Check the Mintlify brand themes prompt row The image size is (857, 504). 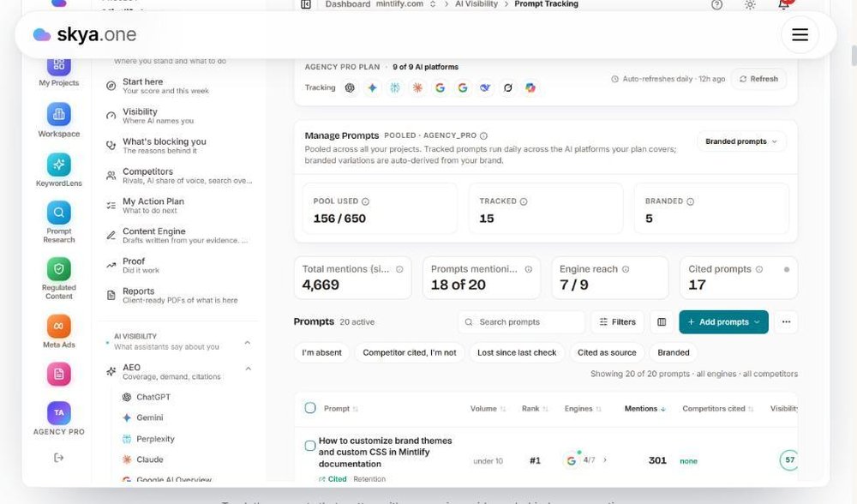click(x=310, y=446)
